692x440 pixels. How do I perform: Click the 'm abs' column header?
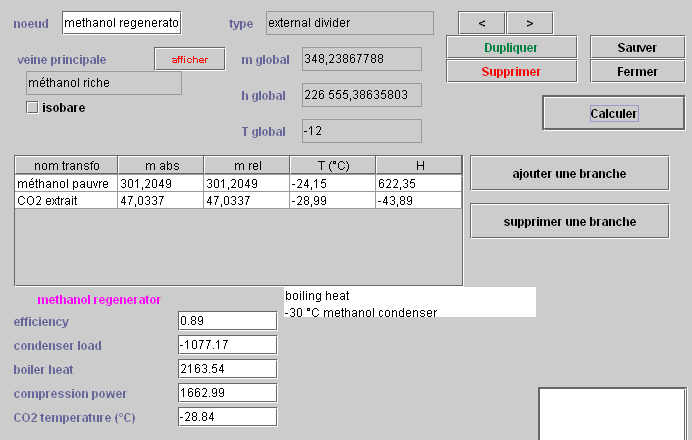tap(160, 165)
